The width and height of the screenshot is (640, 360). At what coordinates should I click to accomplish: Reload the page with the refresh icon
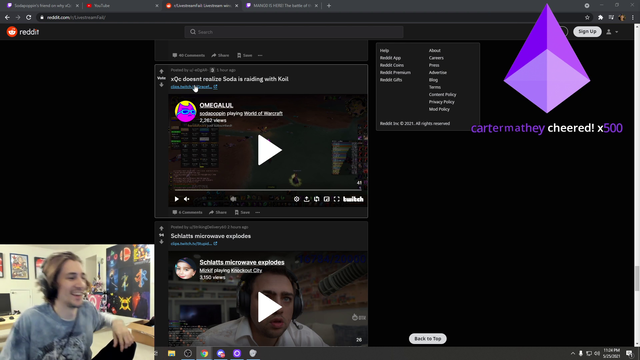pyautogui.click(x=29, y=18)
